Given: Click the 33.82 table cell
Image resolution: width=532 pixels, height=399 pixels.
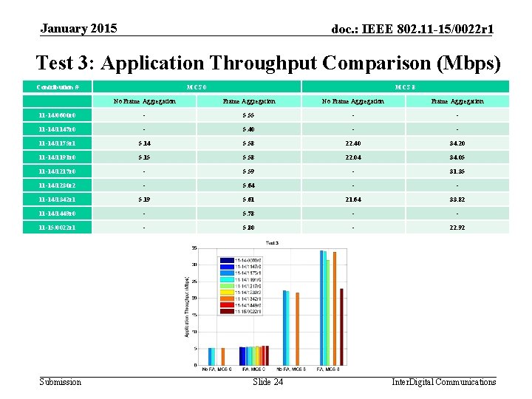Looking at the screenshot, I should 457,199.
